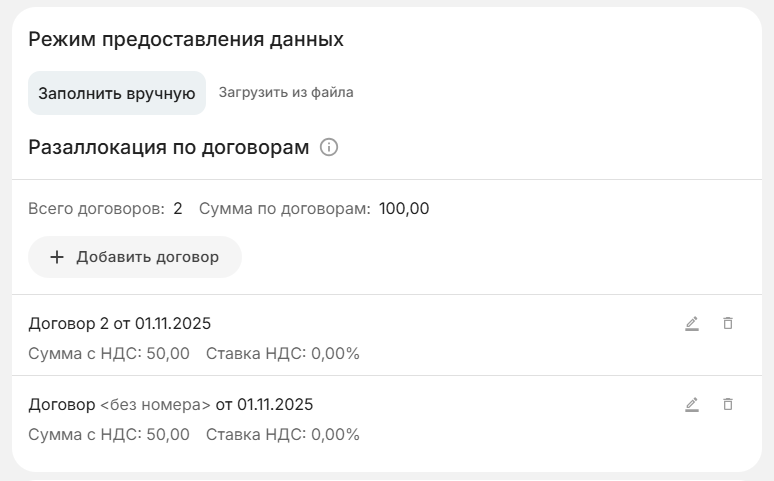Image resolution: width=774 pixels, height=481 pixels.
Task: Click the <без номера> placeholder text
Action: click(x=155, y=405)
